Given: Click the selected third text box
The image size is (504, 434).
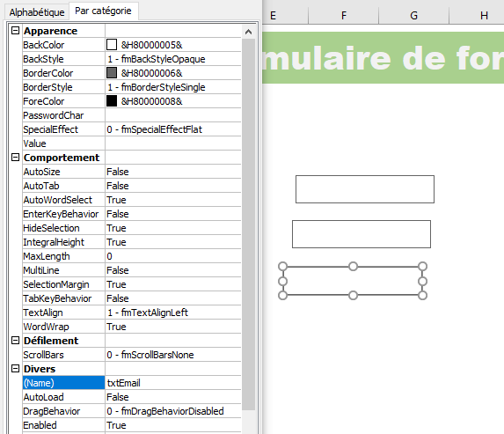Looking at the screenshot, I should pyautogui.click(x=353, y=281).
